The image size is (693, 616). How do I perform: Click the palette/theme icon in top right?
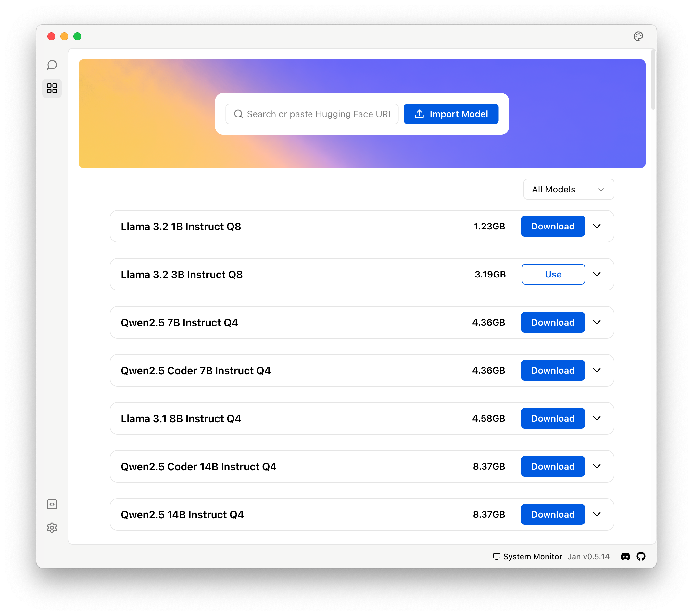(638, 36)
